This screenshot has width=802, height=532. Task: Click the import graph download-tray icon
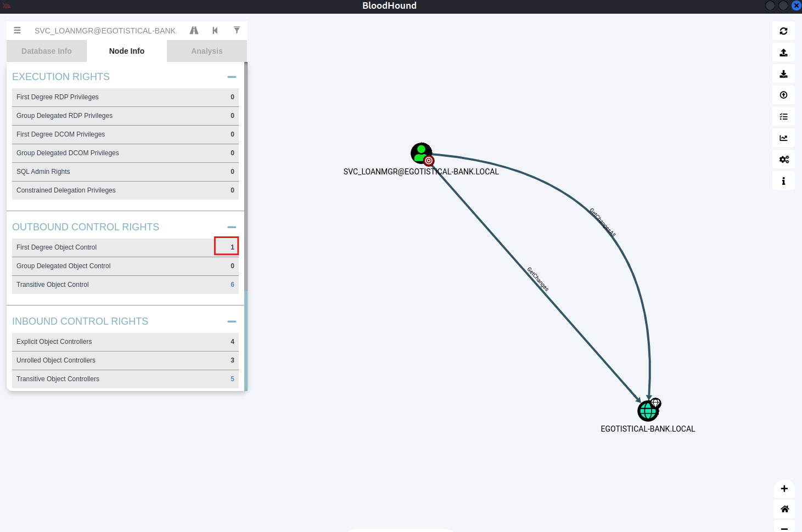pos(783,74)
